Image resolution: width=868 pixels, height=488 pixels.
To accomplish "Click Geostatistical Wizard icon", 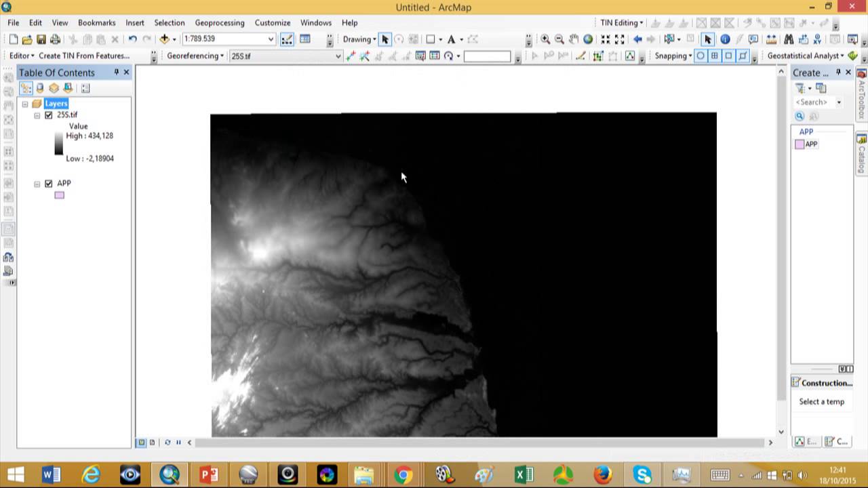I will [x=852, y=56].
